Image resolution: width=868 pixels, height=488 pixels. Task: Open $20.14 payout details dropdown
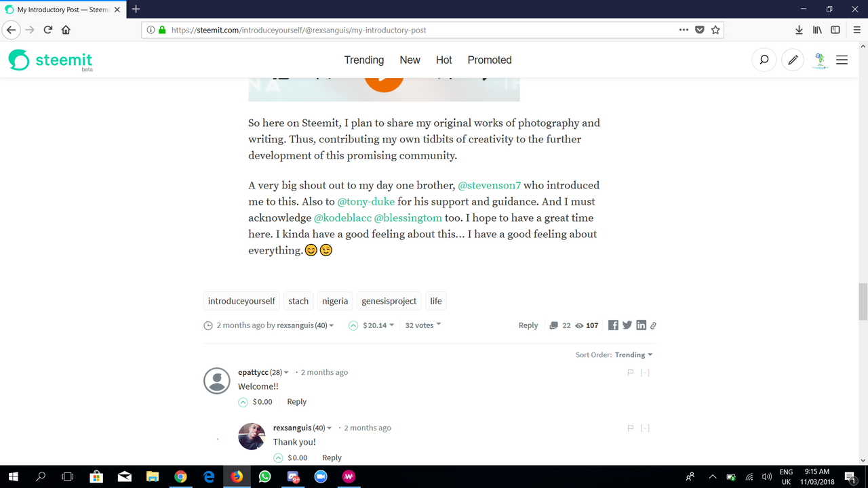point(378,325)
